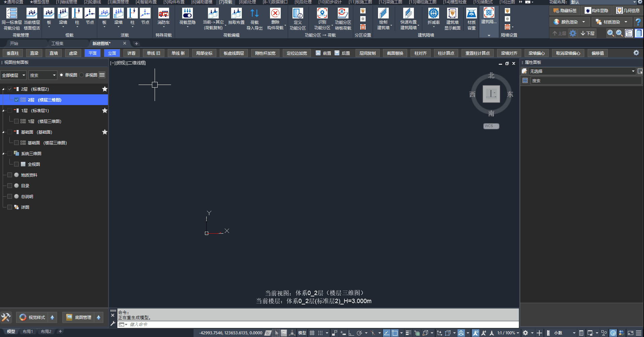The image size is (644, 337).
Task: Switch to the 开始 document tab
Action: 14,43
